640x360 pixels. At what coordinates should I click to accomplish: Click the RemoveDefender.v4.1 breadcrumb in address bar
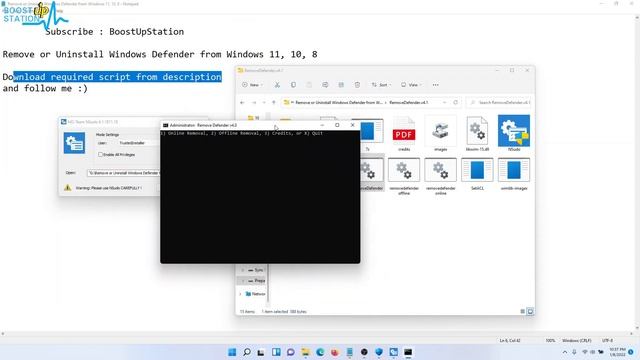point(409,102)
